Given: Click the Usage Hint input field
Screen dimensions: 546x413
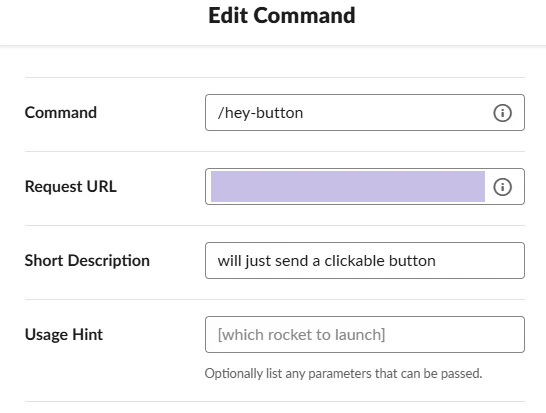Looking at the screenshot, I should point(365,334).
